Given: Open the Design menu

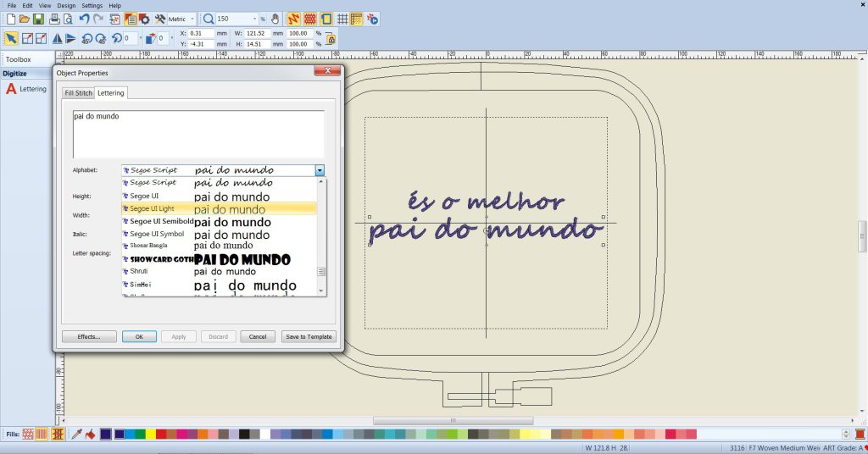Looking at the screenshot, I should pyautogui.click(x=66, y=5).
